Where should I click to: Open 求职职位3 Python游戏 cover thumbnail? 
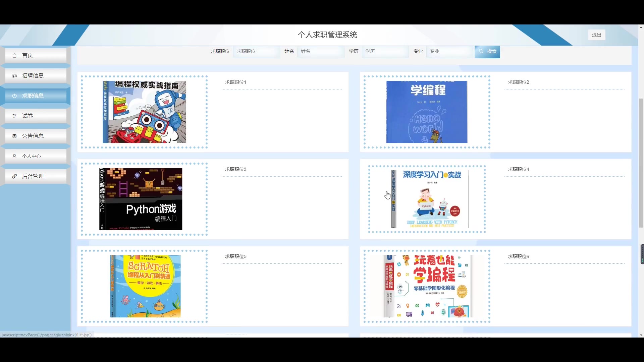tap(141, 199)
